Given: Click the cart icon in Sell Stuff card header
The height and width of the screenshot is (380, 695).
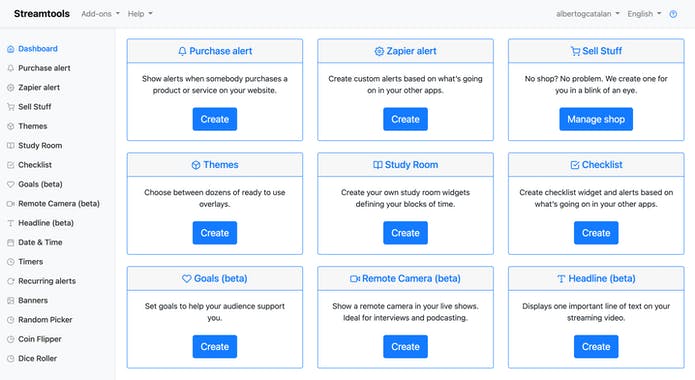Looking at the screenshot, I should click(x=575, y=51).
